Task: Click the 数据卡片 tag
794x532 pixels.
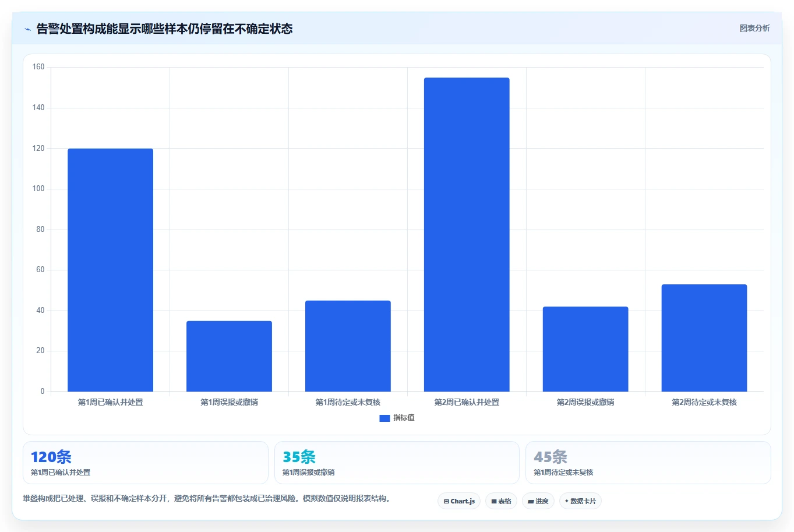Action: (x=580, y=501)
